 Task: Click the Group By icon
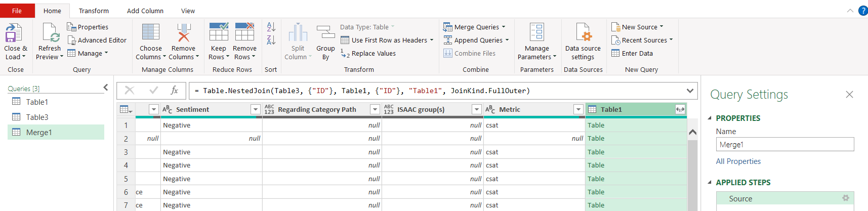(325, 33)
